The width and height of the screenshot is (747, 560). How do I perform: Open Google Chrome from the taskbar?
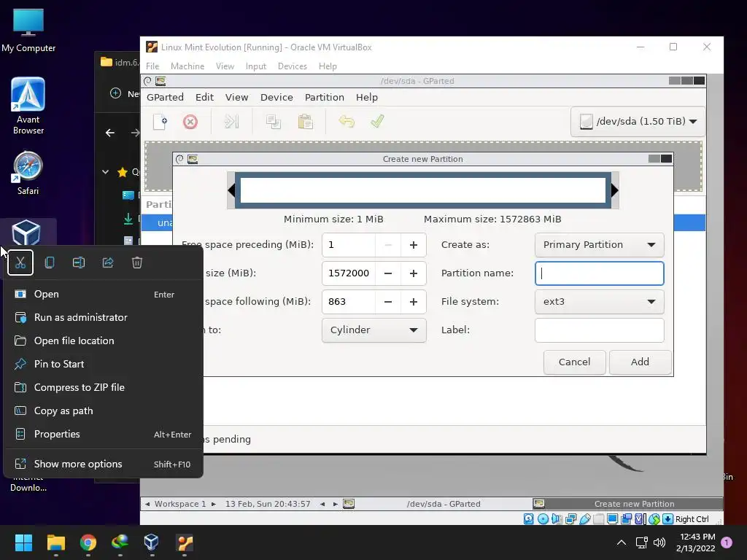point(88,542)
